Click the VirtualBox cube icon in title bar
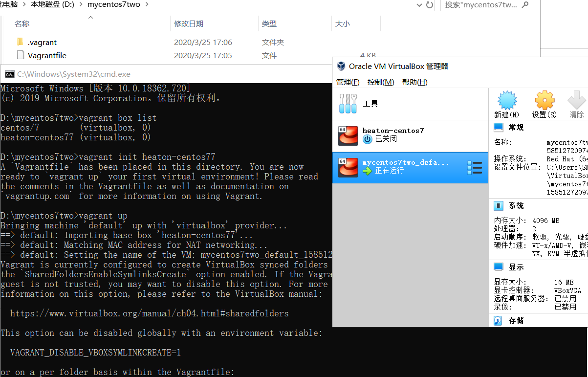The image size is (588, 377). click(x=341, y=66)
